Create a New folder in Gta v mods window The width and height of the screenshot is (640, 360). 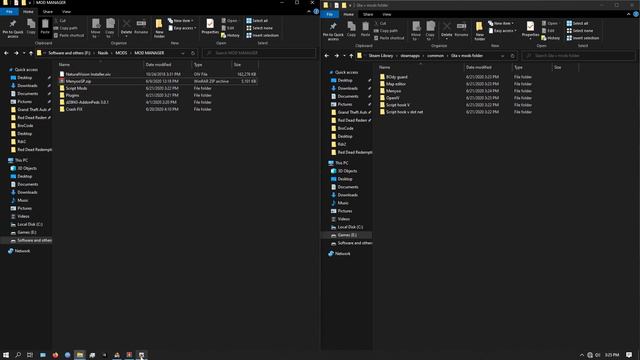tap(480, 31)
